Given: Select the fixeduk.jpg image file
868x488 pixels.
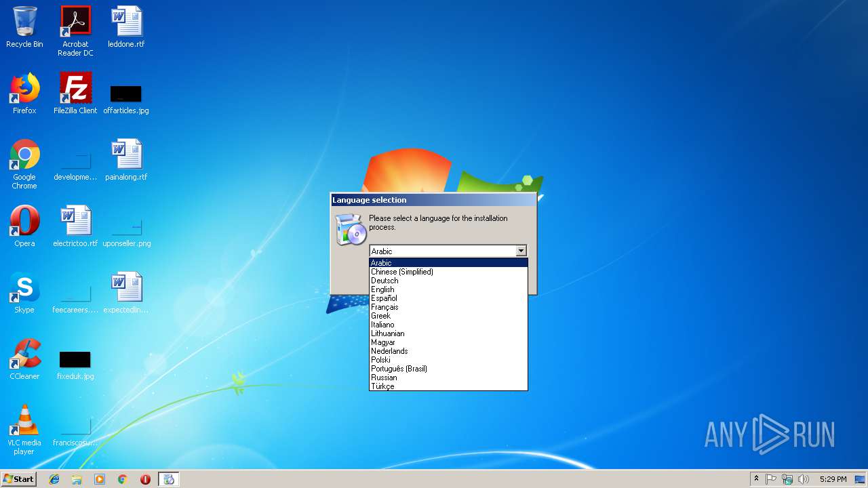Looking at the screenshot, I should (75, 365).
